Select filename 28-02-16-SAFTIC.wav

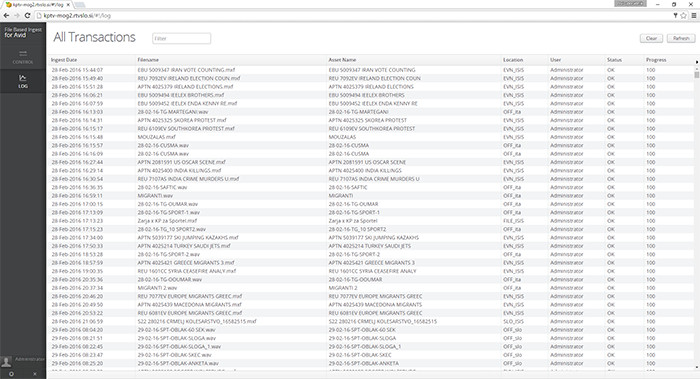point(162,187)
